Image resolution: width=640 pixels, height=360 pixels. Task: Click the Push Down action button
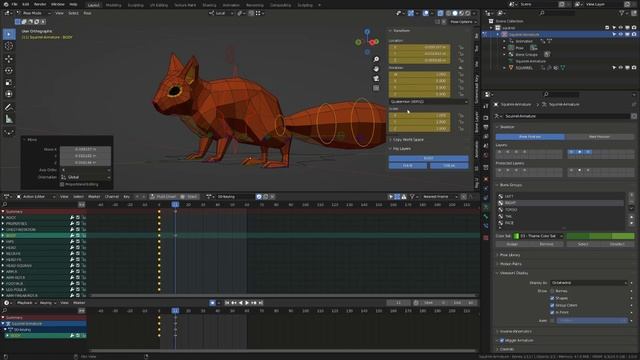(163, 197)
